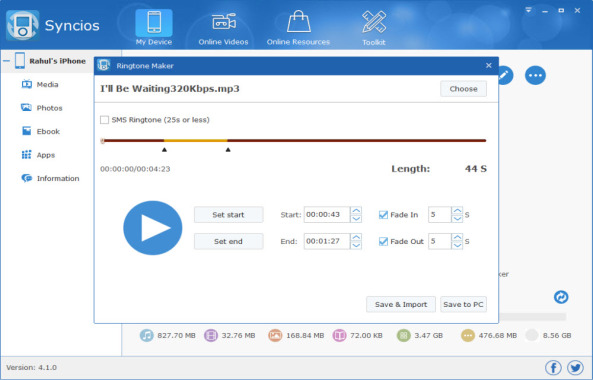Click the other storage icon (476.68 MB)
Viewport: 593px width, 380px height.
coord(468,335)
